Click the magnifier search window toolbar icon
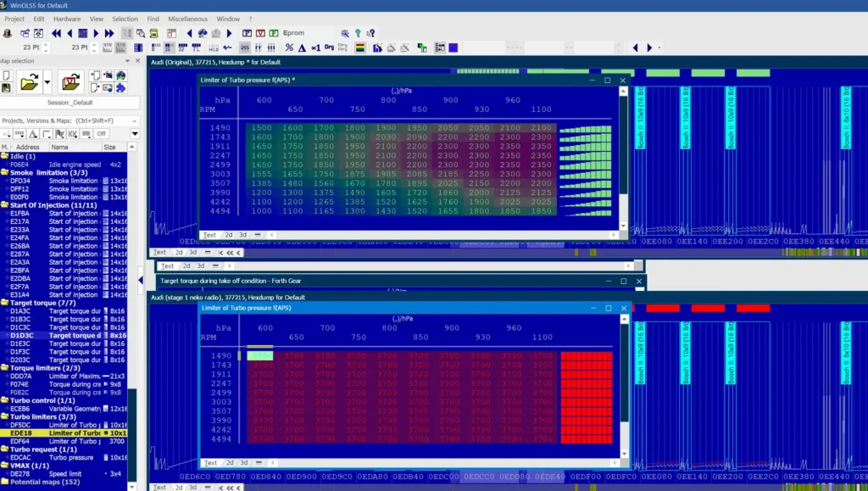Image resolution: width=868 pixels, height=491 pixels. point(141,33)
